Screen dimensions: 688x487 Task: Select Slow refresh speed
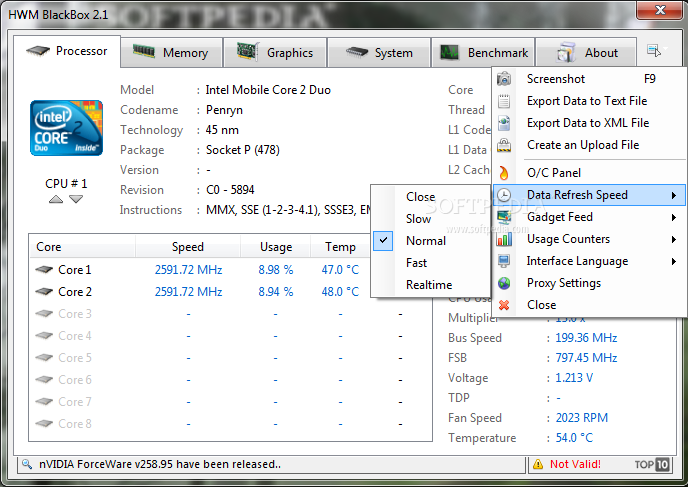[430, 218]
